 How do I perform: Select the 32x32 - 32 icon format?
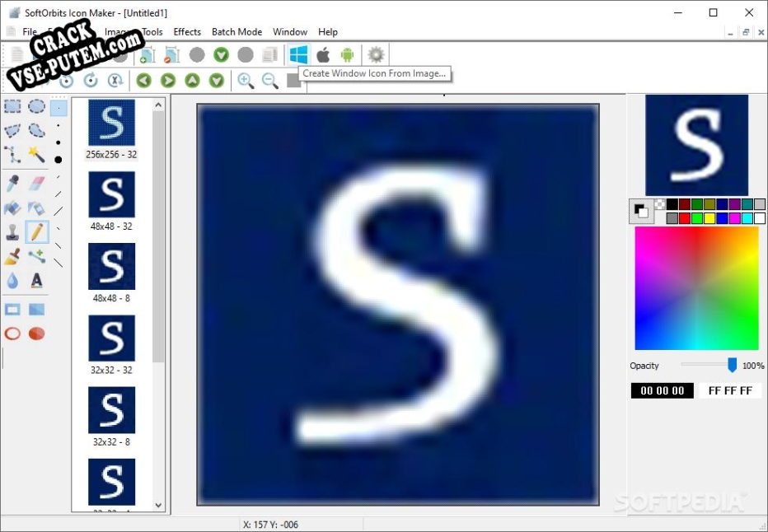112,345
